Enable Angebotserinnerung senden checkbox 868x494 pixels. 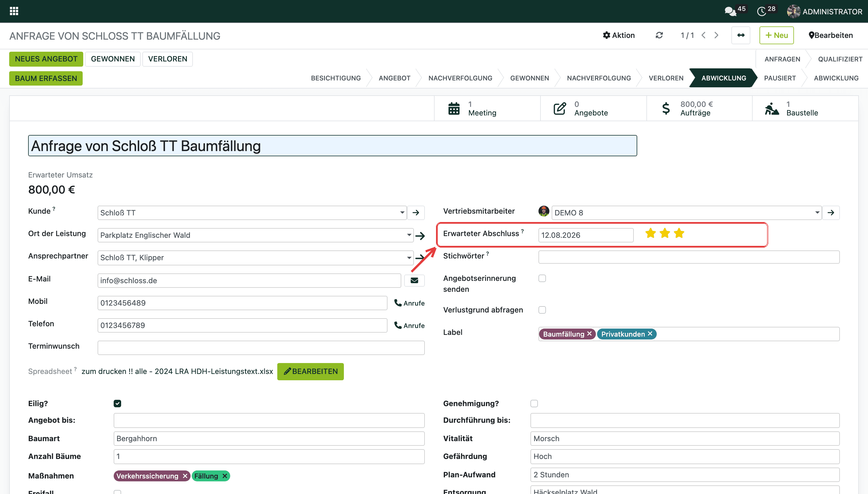(x=542, y=279)
